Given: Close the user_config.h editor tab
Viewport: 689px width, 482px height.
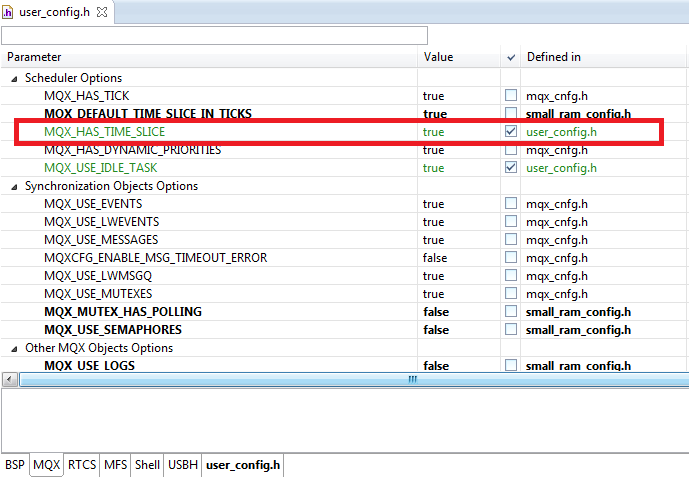Looking at the screenshot, I should (102, 12).
